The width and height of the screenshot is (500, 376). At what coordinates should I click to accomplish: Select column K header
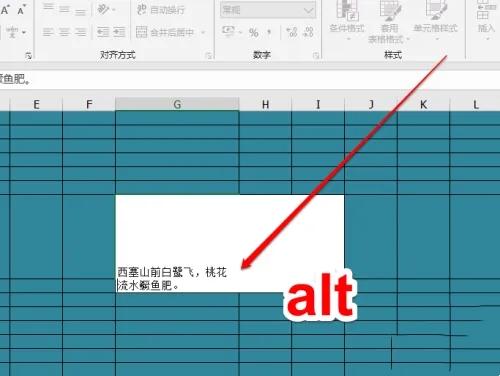click(x=423, y=104)
